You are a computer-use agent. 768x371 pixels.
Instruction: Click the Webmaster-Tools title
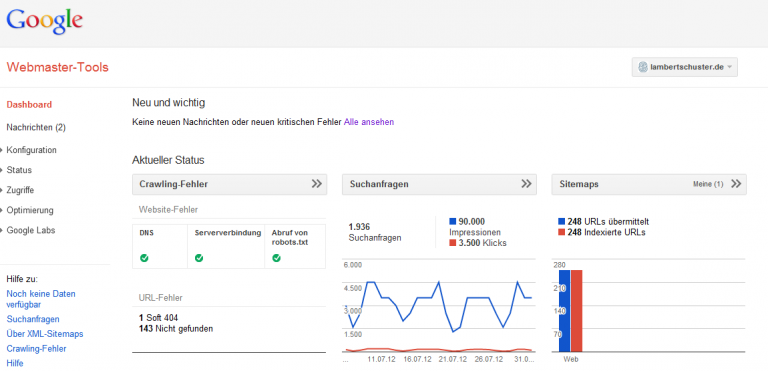point(57,67)
